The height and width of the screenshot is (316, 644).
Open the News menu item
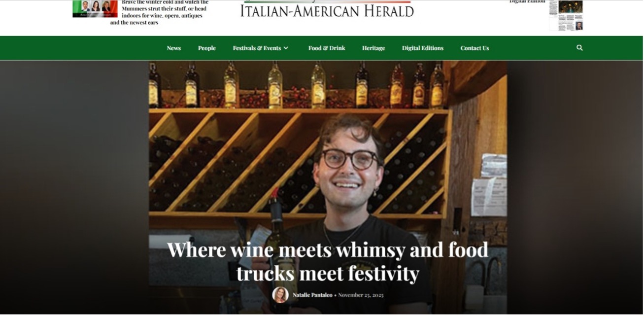(173, 48)
